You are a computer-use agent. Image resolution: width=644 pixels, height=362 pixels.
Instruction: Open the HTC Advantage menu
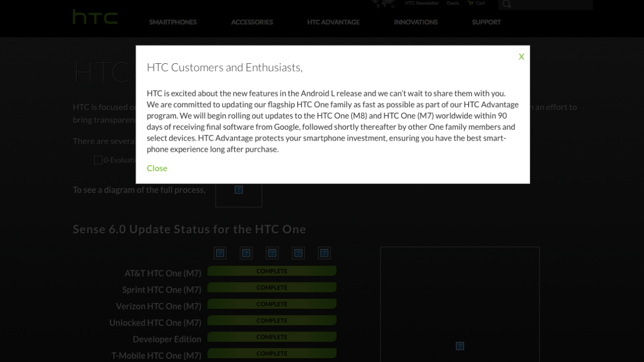[333, 22]
